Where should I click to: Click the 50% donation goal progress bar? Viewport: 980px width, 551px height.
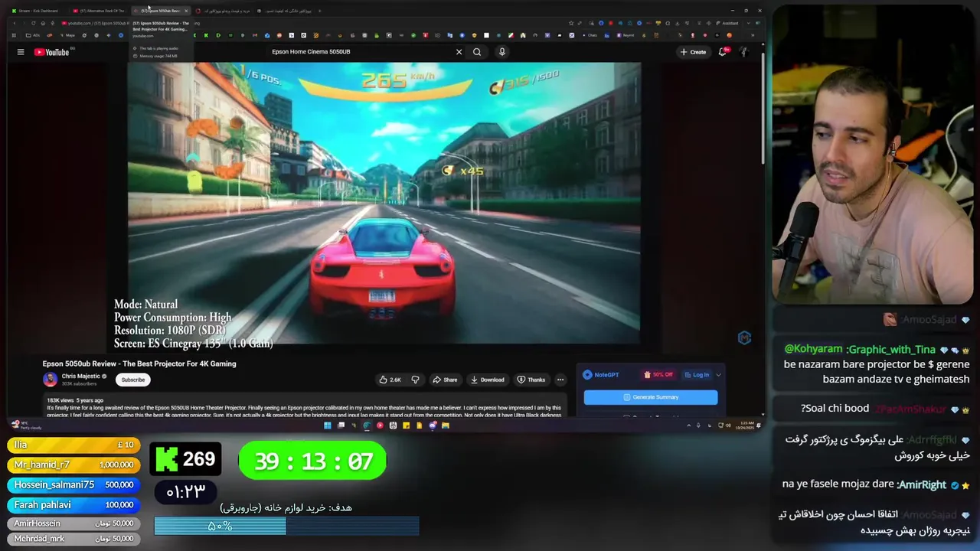tap(286, 526)
